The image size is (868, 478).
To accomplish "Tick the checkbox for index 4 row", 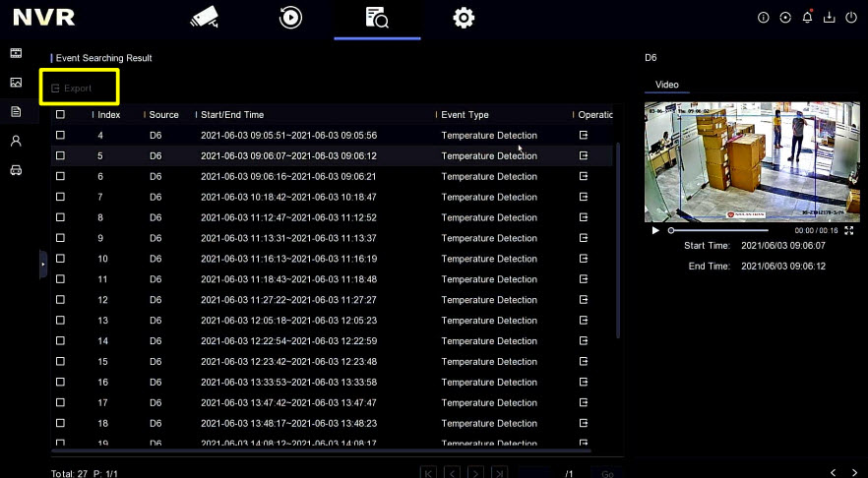I will point(60,135).
